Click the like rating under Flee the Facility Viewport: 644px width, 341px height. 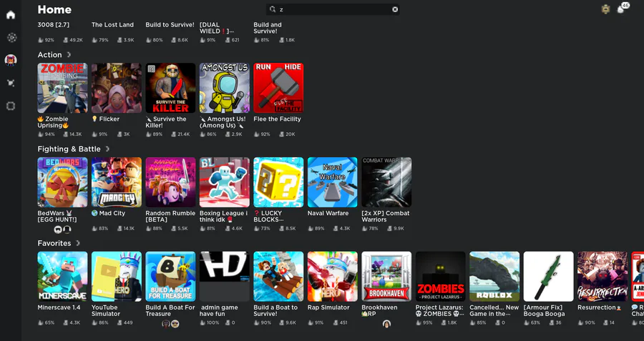[262, 134]
